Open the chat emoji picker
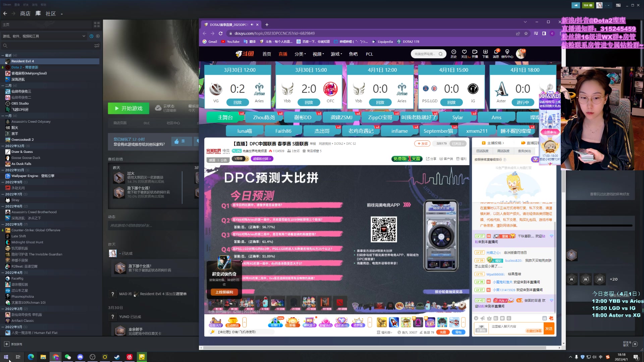644x362 pixels. click(x=476, y=318)
